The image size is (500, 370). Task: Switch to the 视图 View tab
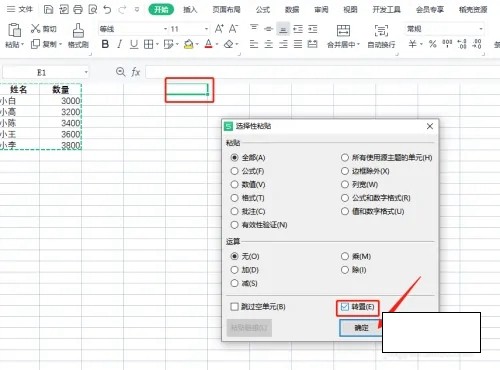pos(350,10)
